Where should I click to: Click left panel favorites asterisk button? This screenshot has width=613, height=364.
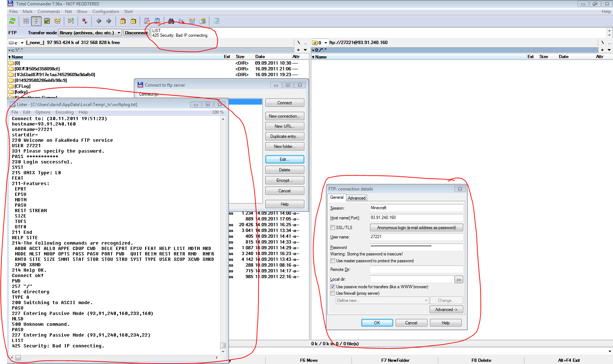[298, 50]
